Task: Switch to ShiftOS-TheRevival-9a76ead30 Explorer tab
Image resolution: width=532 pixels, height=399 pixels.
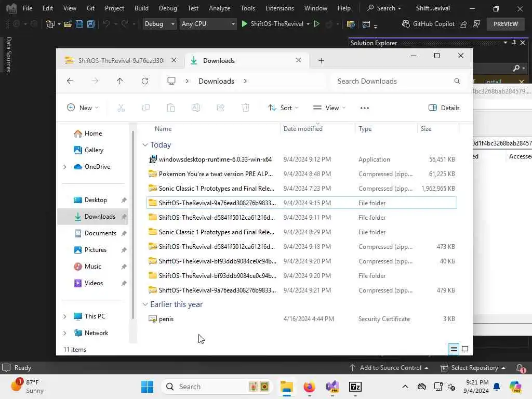Action: click(x=121, y=61)
